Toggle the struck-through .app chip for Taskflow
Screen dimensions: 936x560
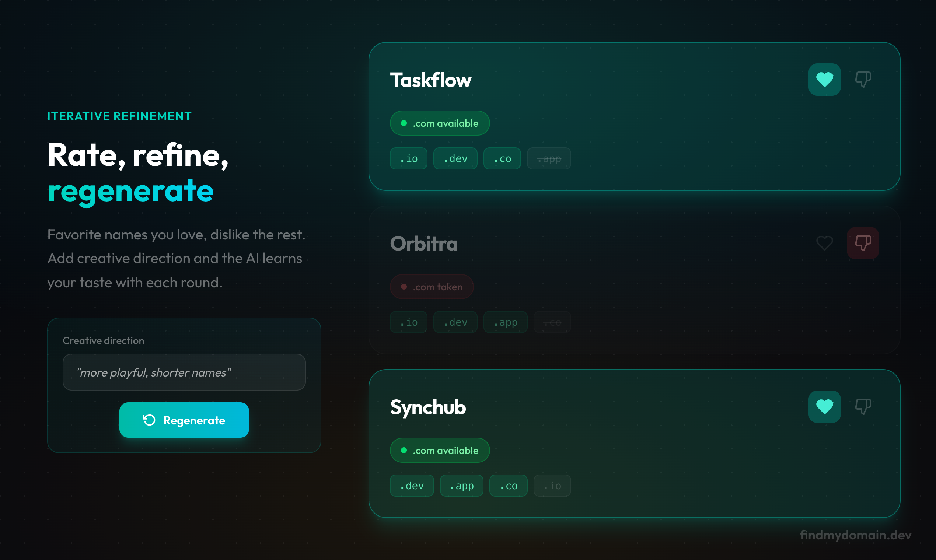coord(549,158)
